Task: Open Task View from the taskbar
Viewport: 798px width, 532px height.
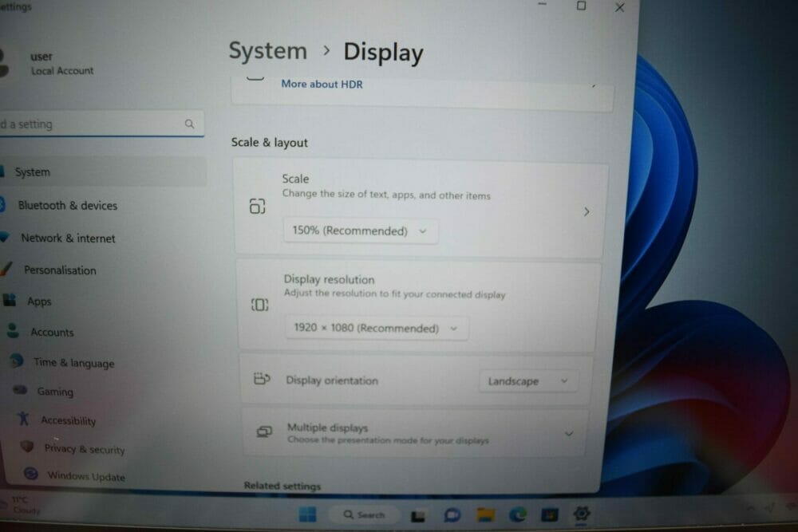Action: tap(418, 516)
